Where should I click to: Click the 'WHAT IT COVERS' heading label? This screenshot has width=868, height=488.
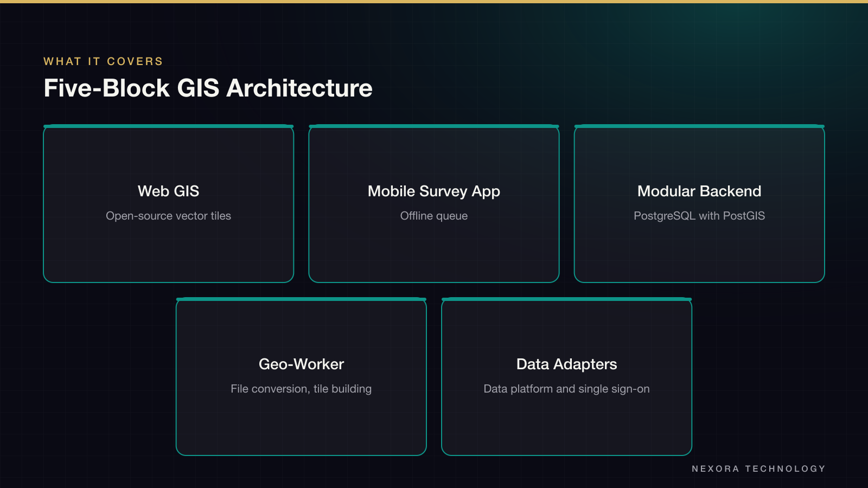click(103, 61)
